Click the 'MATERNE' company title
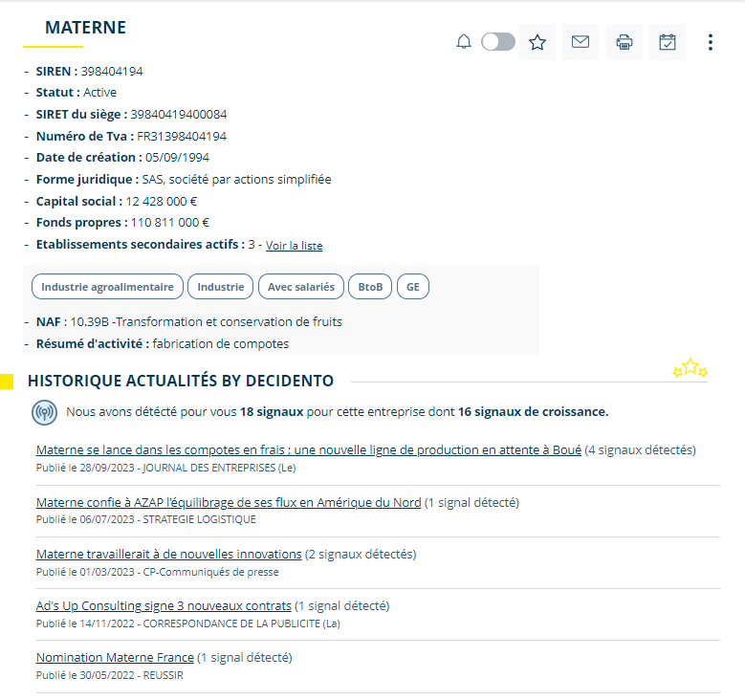The image size is (745, 700). pos(85,28)
